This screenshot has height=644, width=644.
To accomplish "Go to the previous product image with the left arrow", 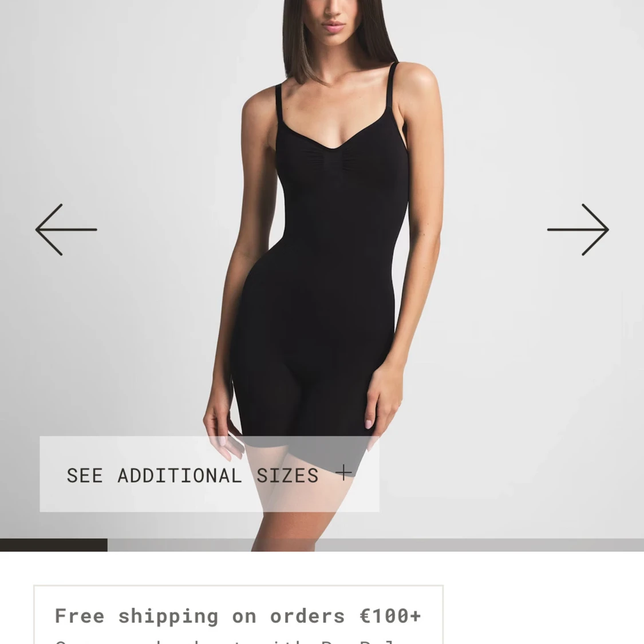I will point(66,230).
